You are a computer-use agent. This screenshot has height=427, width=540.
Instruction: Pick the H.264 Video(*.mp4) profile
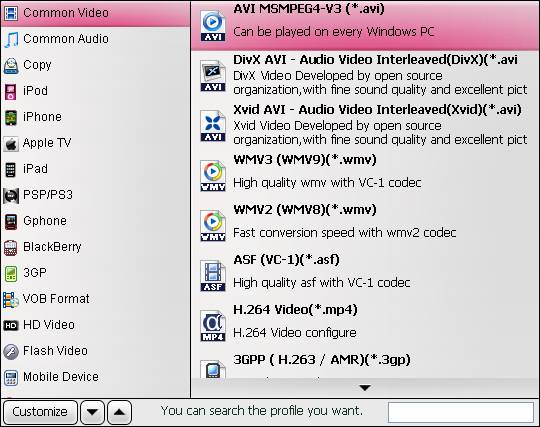(x=365, y=326)
